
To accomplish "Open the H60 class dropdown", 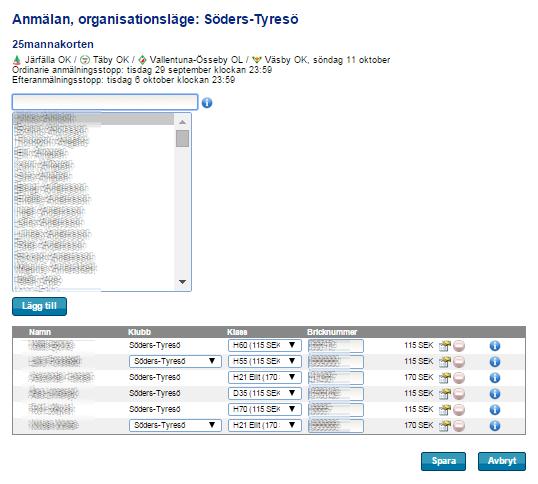I will pyautogui.click(x=265, y=345).
